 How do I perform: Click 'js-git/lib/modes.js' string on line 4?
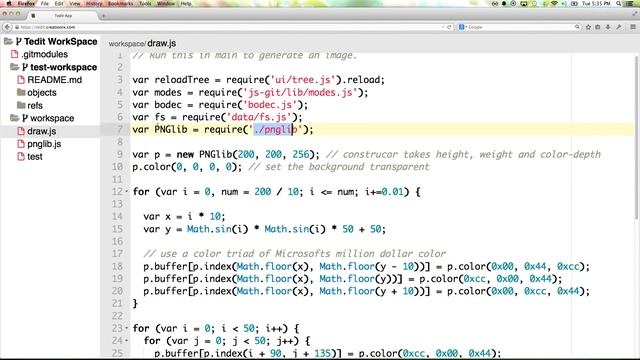point(300,92)
